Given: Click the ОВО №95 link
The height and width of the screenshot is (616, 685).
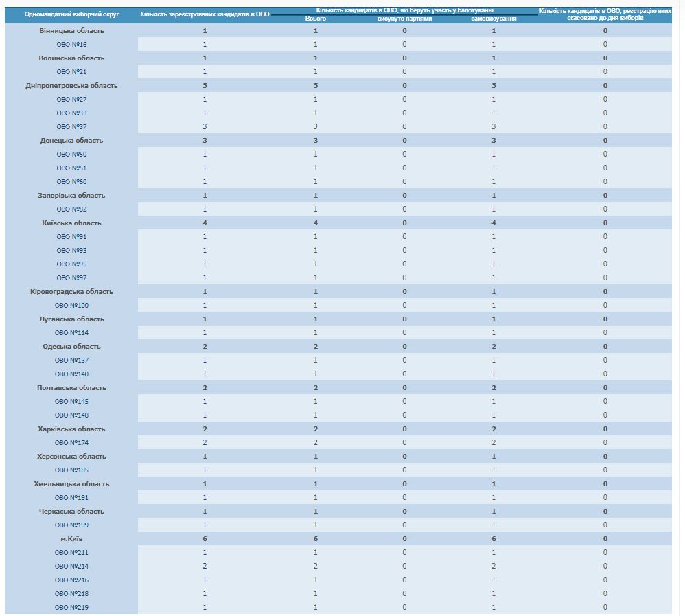Looking at the screenshot, I should [71, 264].
